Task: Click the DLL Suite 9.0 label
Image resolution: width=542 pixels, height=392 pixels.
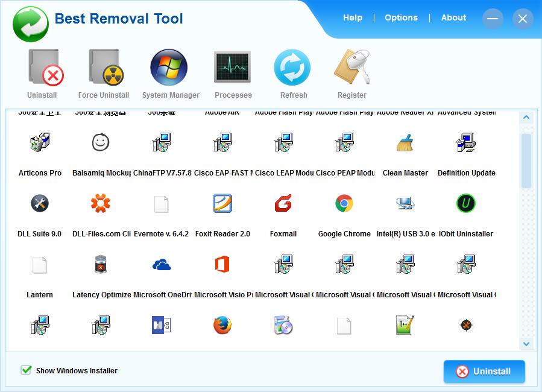Action: [x=39, y=234]
